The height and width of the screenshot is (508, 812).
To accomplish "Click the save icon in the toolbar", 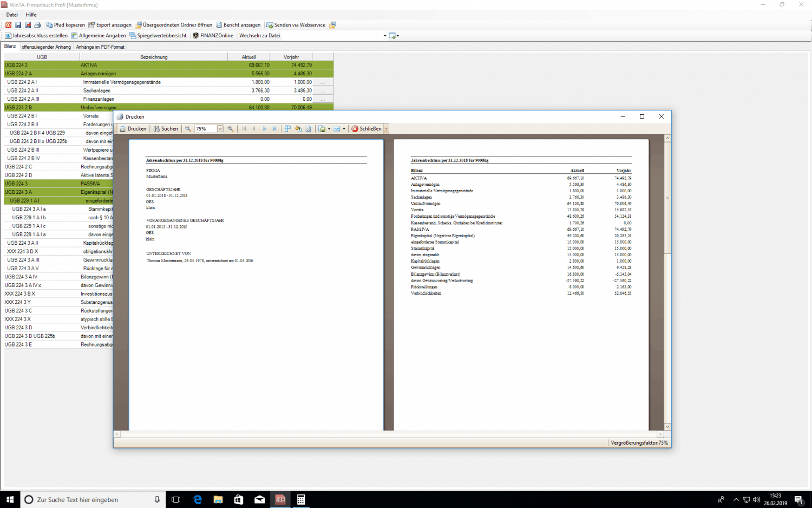I will pos(18,25).
